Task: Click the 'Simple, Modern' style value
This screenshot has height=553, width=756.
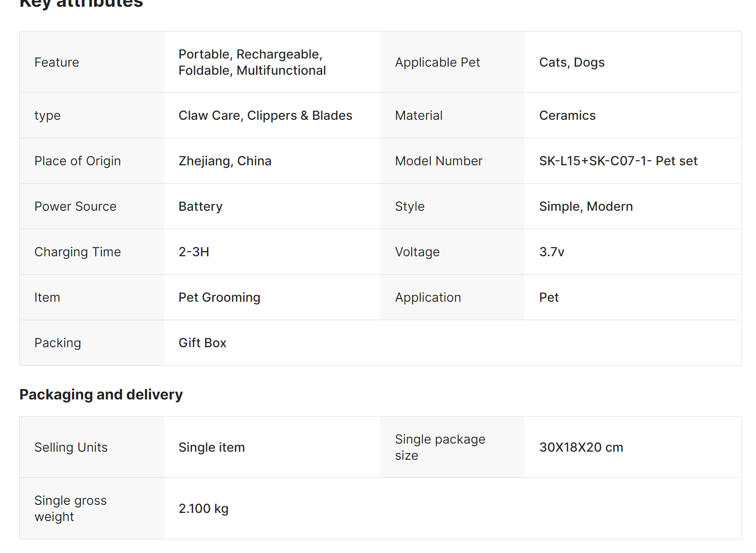Action: click(x=585, y=206)
